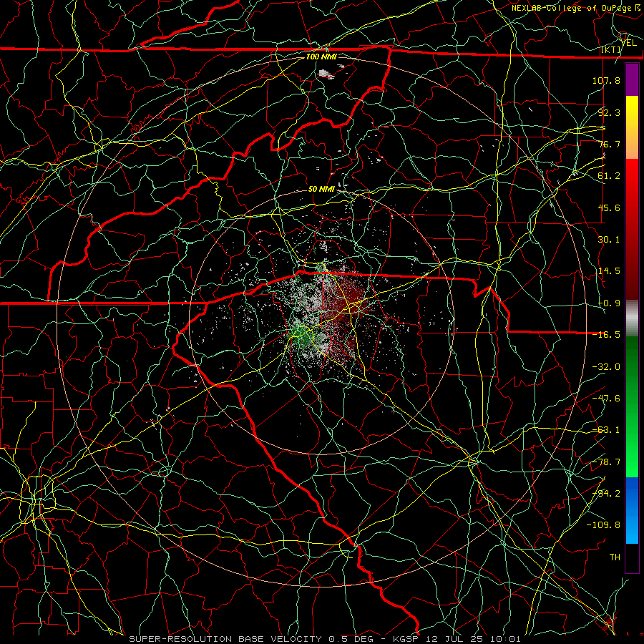Click the -109.8 value on the velocity scale

click(603, 525)
